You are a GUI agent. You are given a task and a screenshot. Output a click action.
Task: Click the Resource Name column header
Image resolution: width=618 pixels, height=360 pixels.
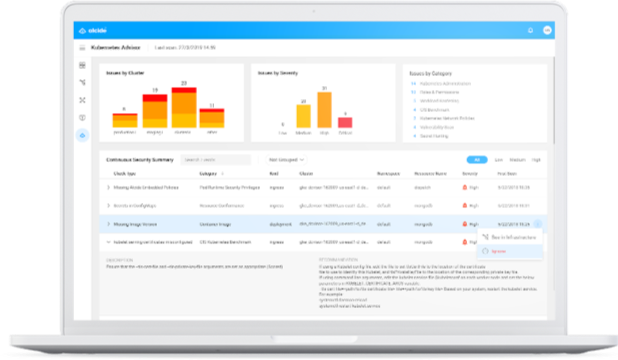[430, 173]
